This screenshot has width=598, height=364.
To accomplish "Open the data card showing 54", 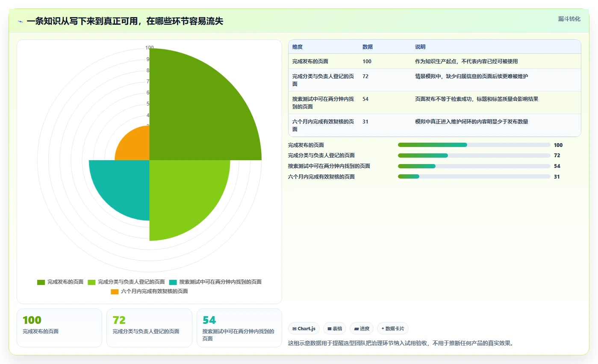I will point(239,328).
